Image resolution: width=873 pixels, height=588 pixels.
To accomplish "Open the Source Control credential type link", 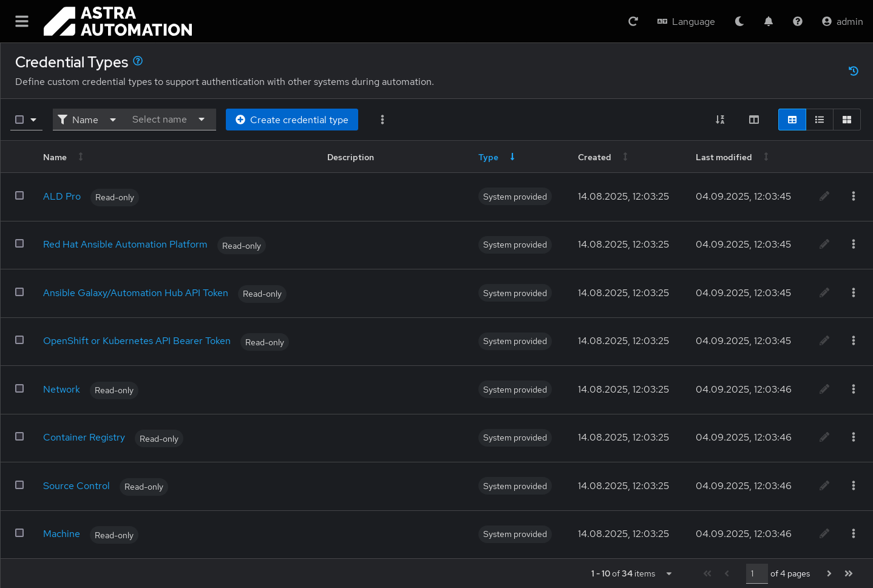I will pos(76,485).
